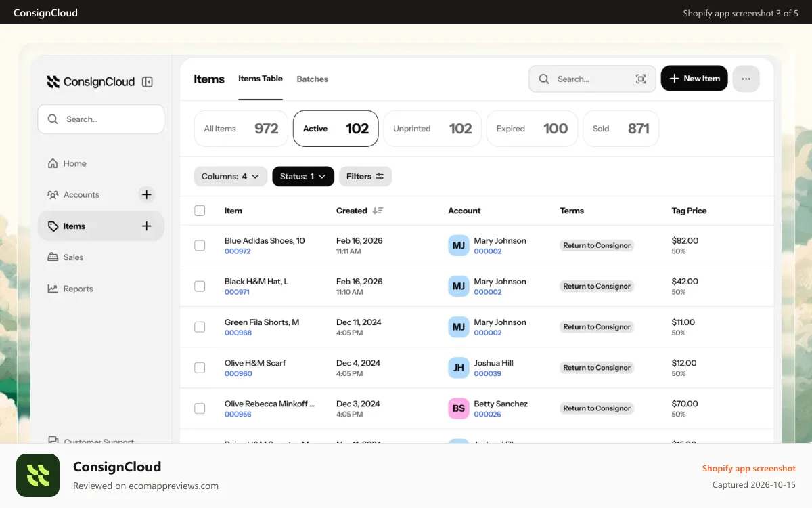Image resolution: width=812 pixels, height=508 pixels.
Task: Toggle the select-all checkbox in table header
Action: (200, 211)
